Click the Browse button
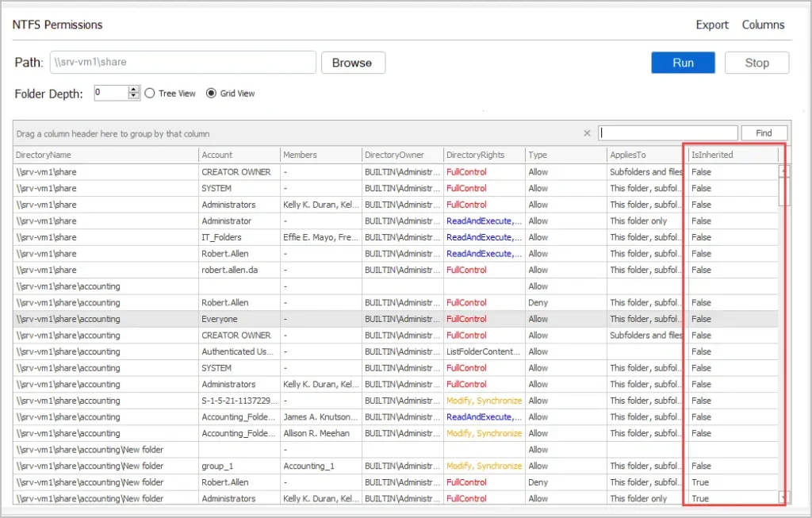Image resolution: width=812 pixels, height=518 pixels. tap(353, 63)
